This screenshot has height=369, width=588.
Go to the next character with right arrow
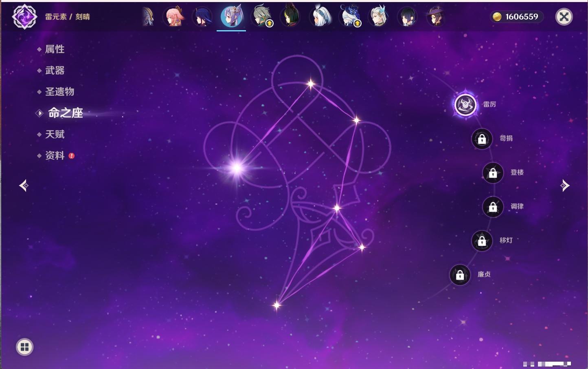click(565, 186)
